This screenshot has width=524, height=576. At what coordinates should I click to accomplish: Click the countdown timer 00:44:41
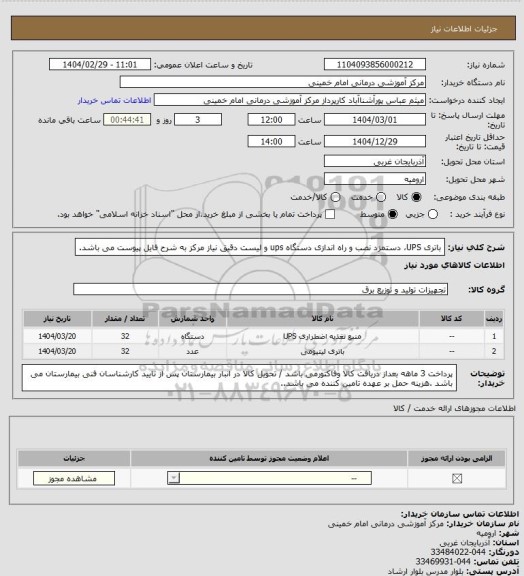coord(127,120)
